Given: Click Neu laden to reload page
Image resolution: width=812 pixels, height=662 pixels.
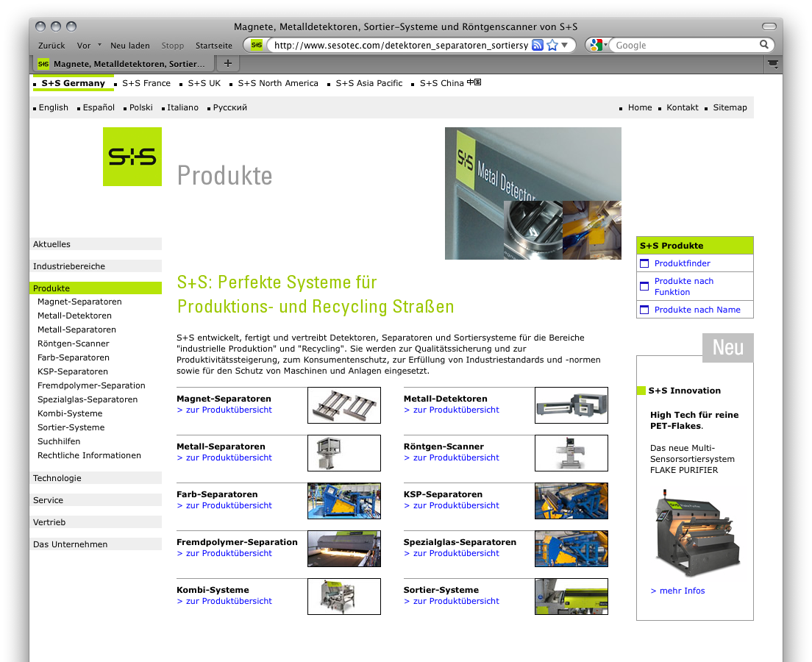Looking at the screenshot, I should (129, 46).
